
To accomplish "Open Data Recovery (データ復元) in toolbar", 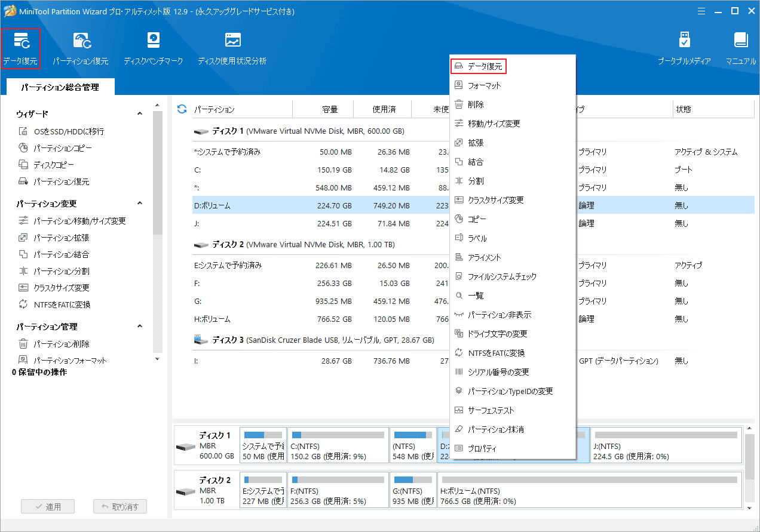I will [20, 48].
